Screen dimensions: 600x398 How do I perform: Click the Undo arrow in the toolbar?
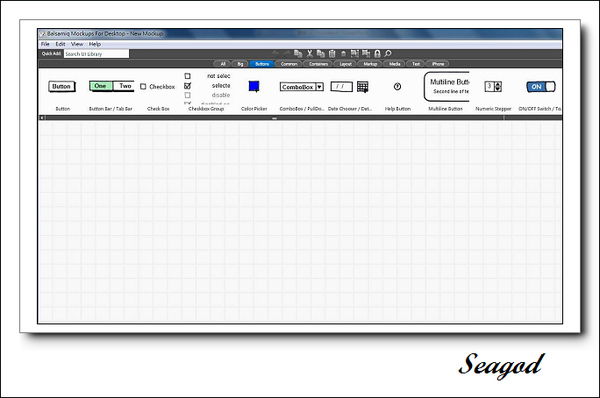tap(275, 54)
